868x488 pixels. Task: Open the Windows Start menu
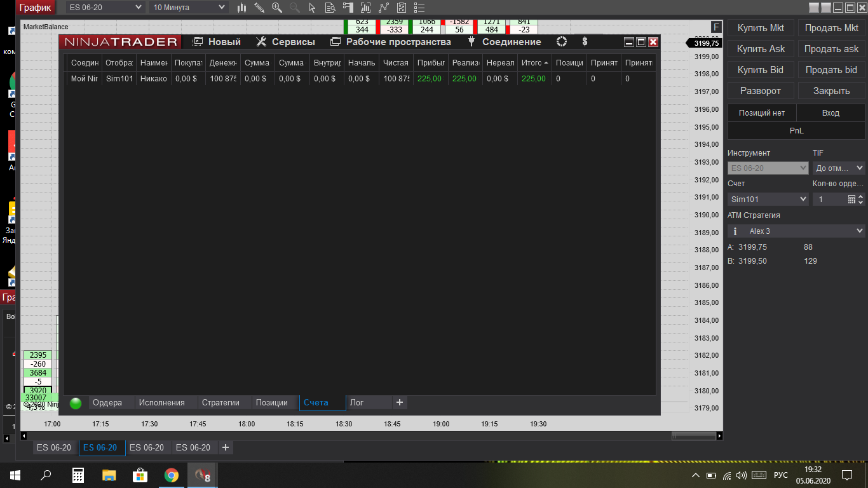tap(15, 475)
